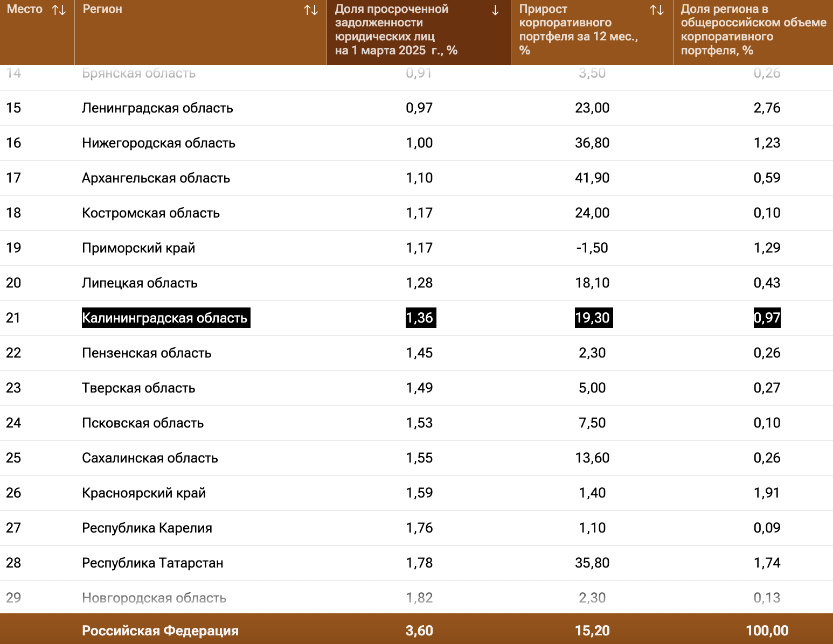
Task: Sort by the Место column arrows
Action: click(59, 10)
